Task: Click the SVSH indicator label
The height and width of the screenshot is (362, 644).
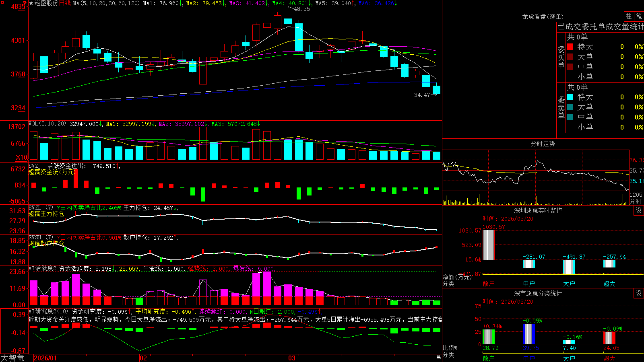Action: click(35, 238)
